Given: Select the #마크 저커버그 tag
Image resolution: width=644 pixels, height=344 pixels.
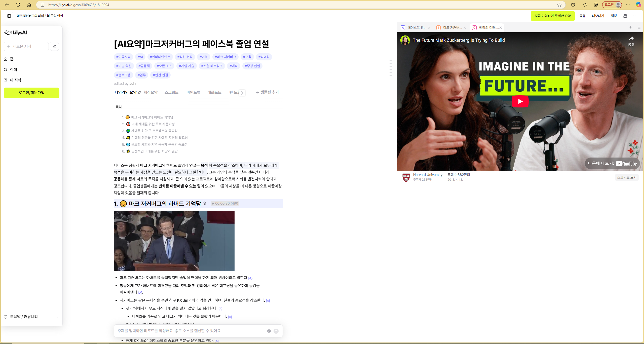Looking at the screenshot, I should tap(225, 57).
